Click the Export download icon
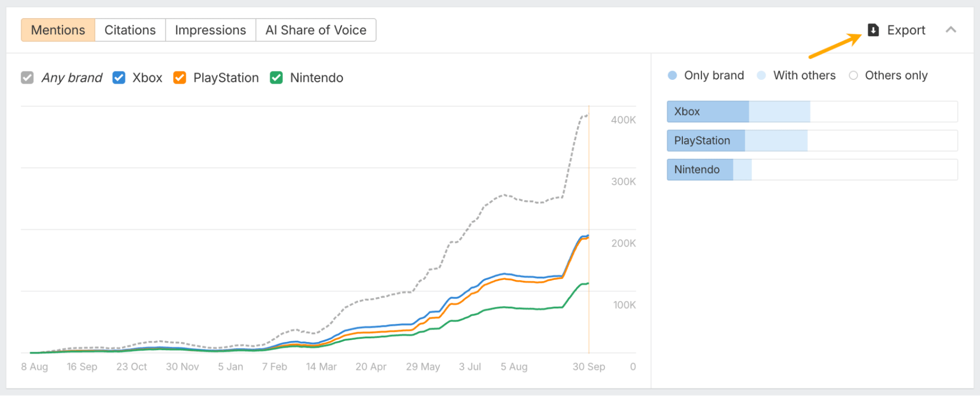 coord(873,30)
